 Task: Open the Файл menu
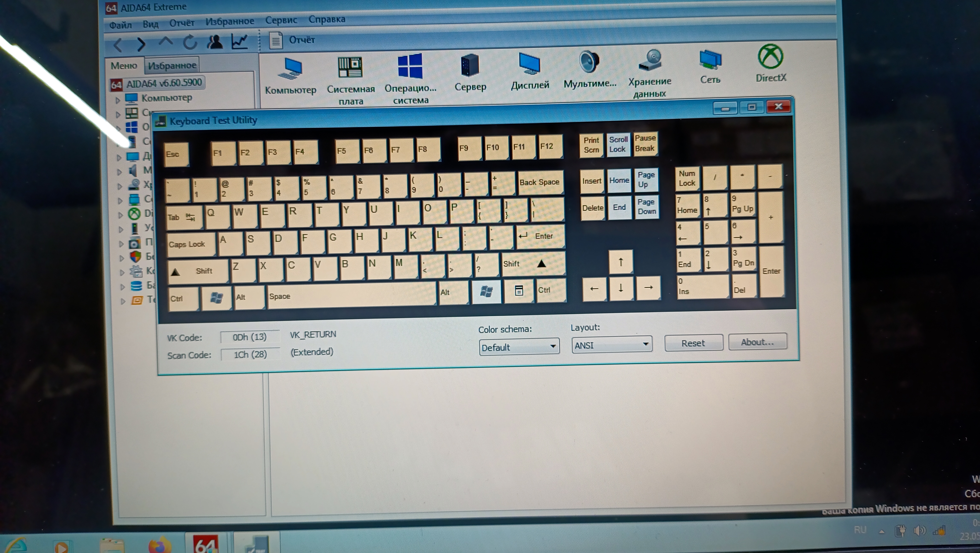[x=120, y=25]
